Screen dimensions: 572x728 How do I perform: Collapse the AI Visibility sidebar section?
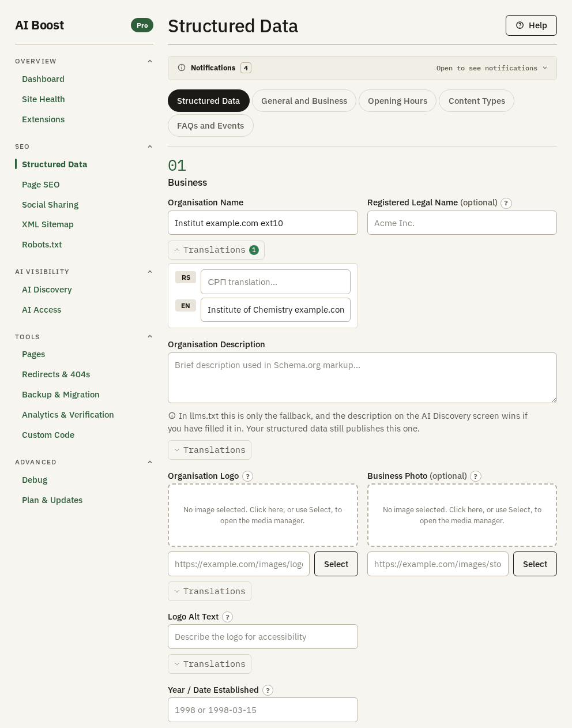(x=150, y=272)
